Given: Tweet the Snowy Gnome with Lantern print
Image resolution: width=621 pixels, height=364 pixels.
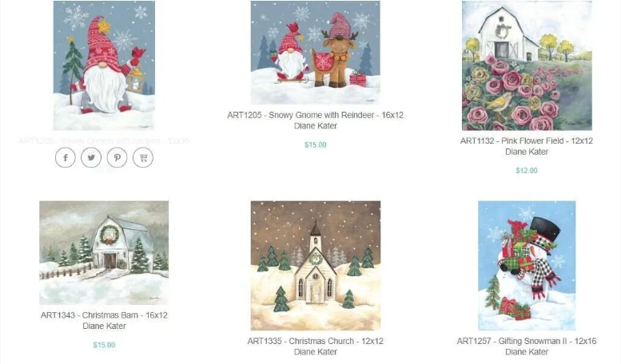Looking at the screenshot, I should pyautogui.click(x=91, y=157).
